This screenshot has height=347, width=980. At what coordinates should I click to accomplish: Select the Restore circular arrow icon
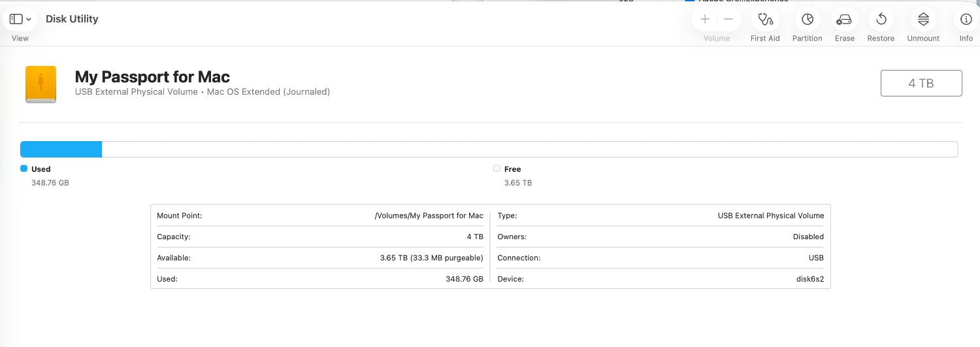click(881, 20)
